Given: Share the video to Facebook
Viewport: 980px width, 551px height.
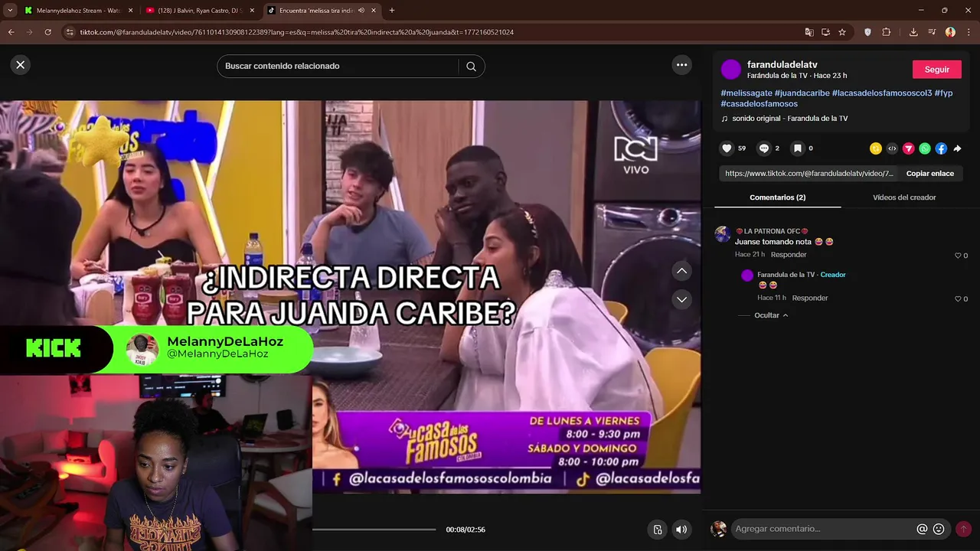Looking at the screenshot, I should (x=941, y=148).
